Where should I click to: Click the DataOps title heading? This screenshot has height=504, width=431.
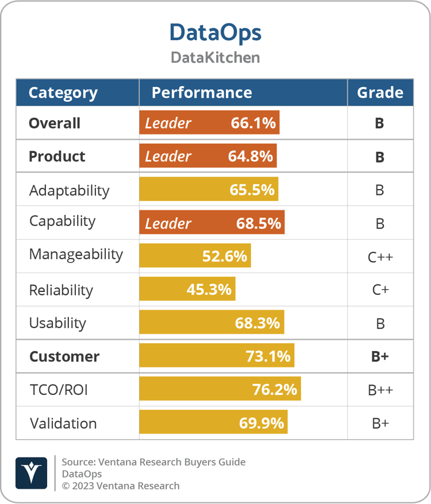[215, 33]
